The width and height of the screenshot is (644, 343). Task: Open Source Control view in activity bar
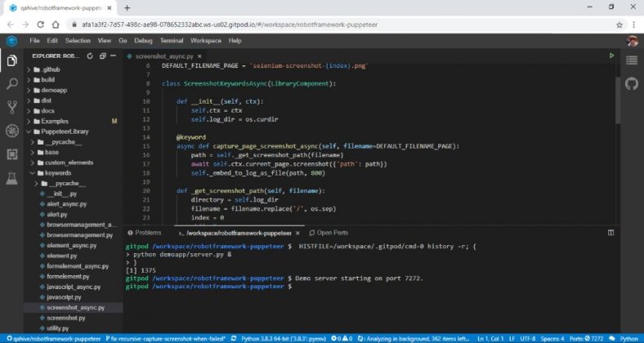[x=12, y=108]
